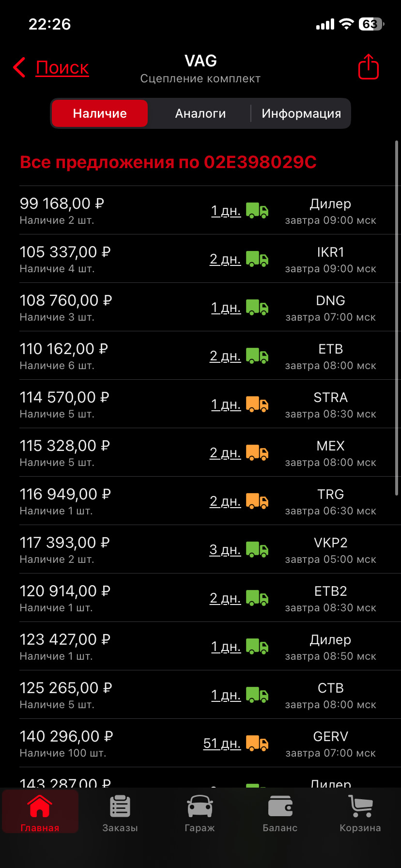Image resolution: width=401 pixels, height=868 pixels.
Task: Tap the 51 дн. delivery link
Action: click(x=222, y=744)
